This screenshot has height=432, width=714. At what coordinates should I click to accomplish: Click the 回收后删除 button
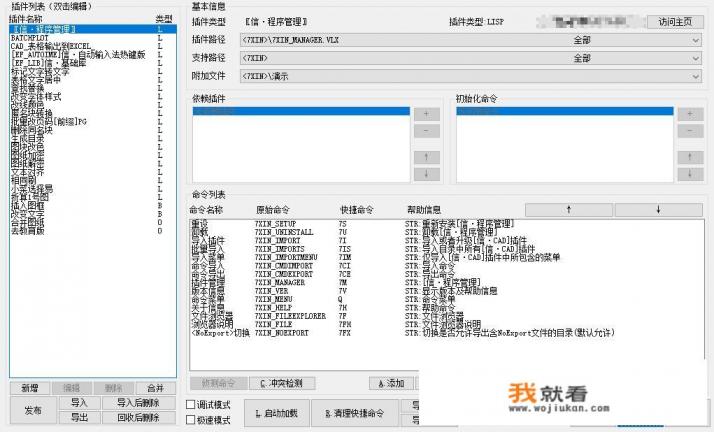point(138,417)
